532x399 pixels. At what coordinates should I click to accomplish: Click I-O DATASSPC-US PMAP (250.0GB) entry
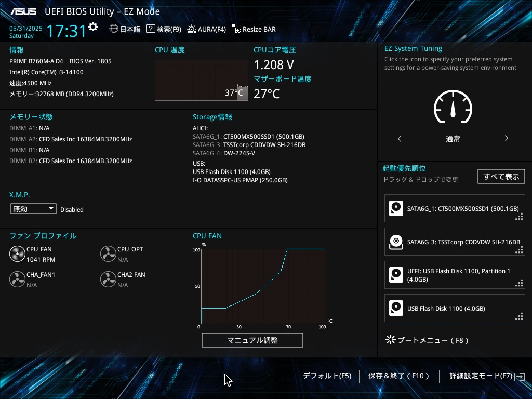240,180
